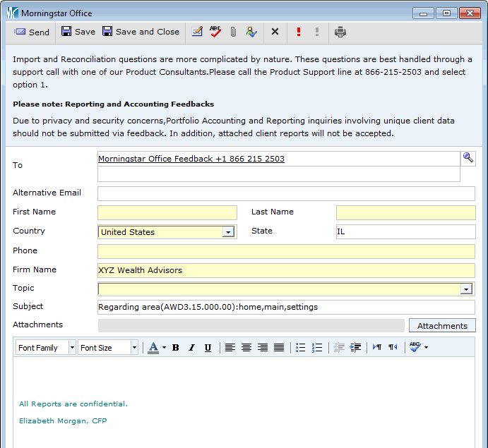Image resolution: width=488 pixels, height=448 pixels.
Task: Click the spell check icon in top toolbar
Action: click(x=215, y=32)
